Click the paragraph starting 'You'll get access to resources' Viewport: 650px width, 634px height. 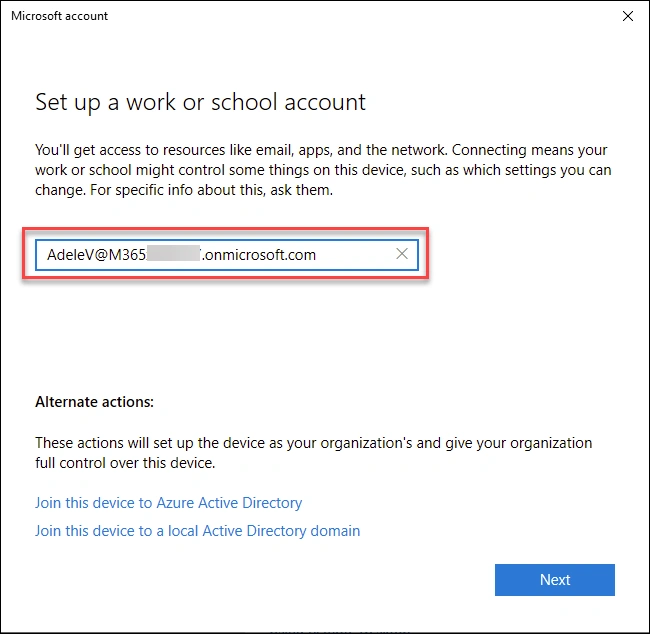323,170
